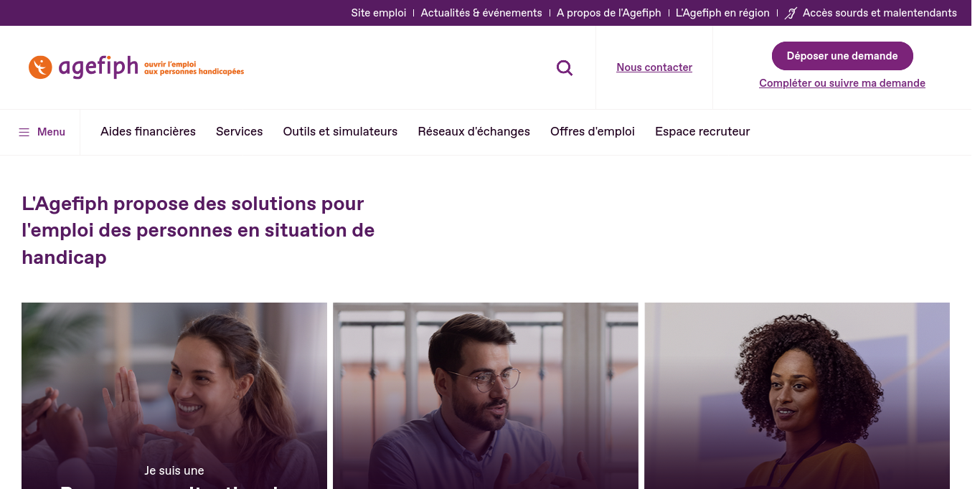Expand Outils et simulateurs menu
This screenshot has height=489, width=980.
coord(340,132)
